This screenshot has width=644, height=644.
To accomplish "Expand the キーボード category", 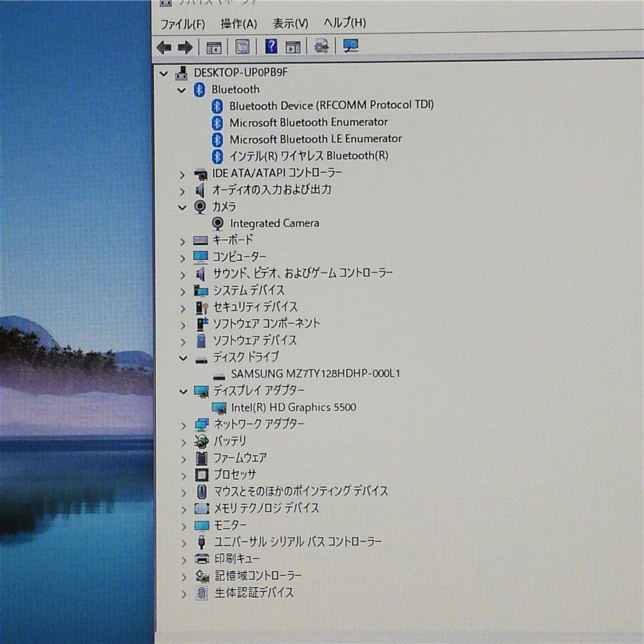I will (x=184, y=241).
